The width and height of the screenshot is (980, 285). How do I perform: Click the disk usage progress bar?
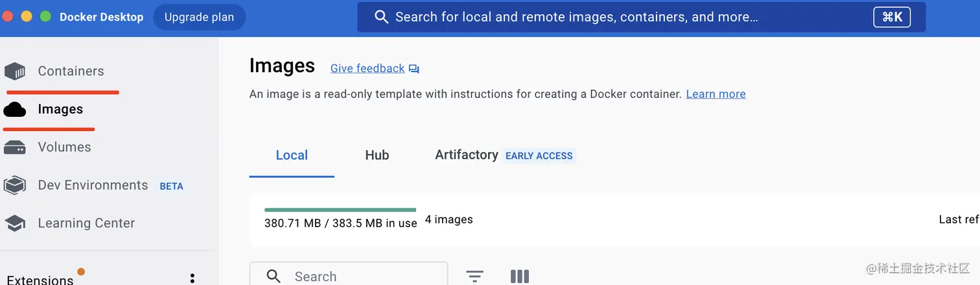point(340,210)
